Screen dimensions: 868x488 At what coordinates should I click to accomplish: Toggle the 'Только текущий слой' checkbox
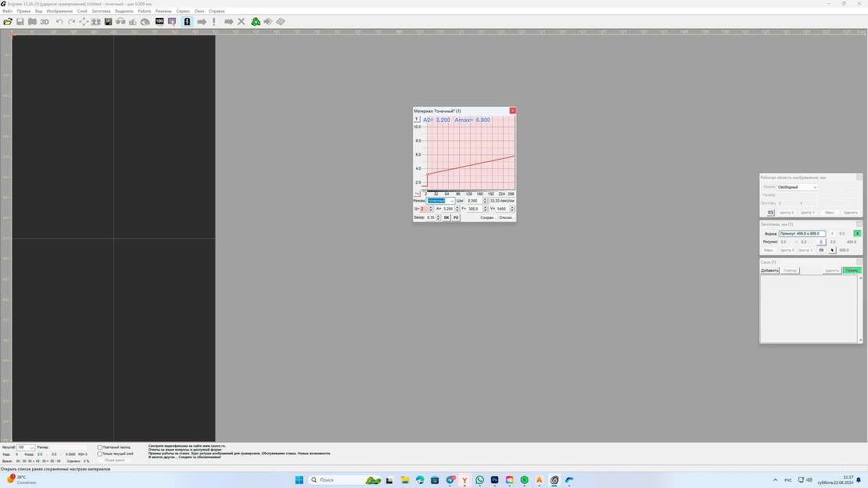[x=100, y=454]
